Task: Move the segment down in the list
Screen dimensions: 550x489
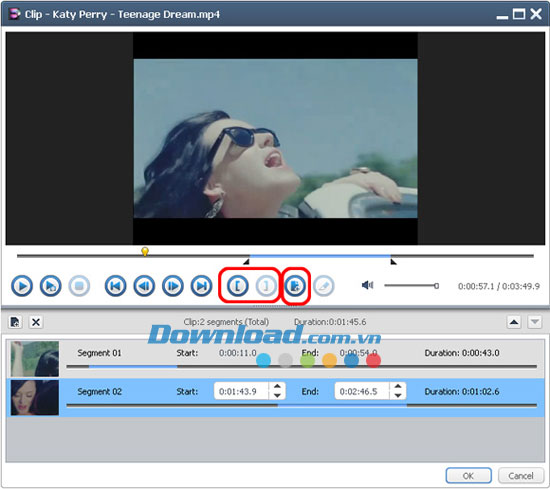Action: tap(535, 322)
